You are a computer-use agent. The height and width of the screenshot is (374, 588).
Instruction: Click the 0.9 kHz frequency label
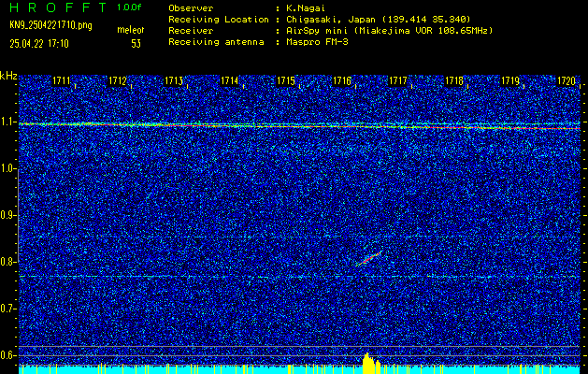(x=7, y=215)
